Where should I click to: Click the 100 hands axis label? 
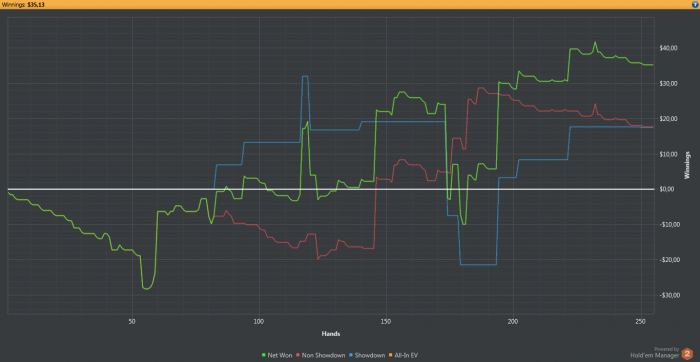tap(259, 321)
